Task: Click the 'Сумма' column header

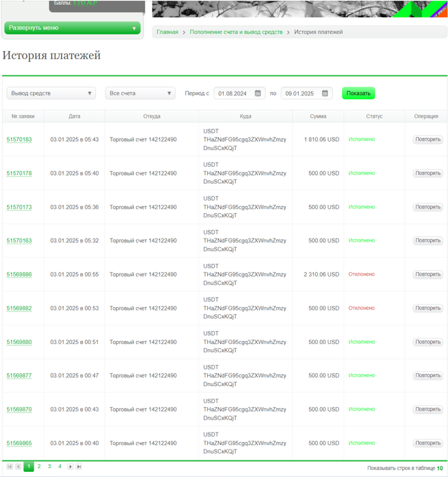Action: click(x=318, y=116)
